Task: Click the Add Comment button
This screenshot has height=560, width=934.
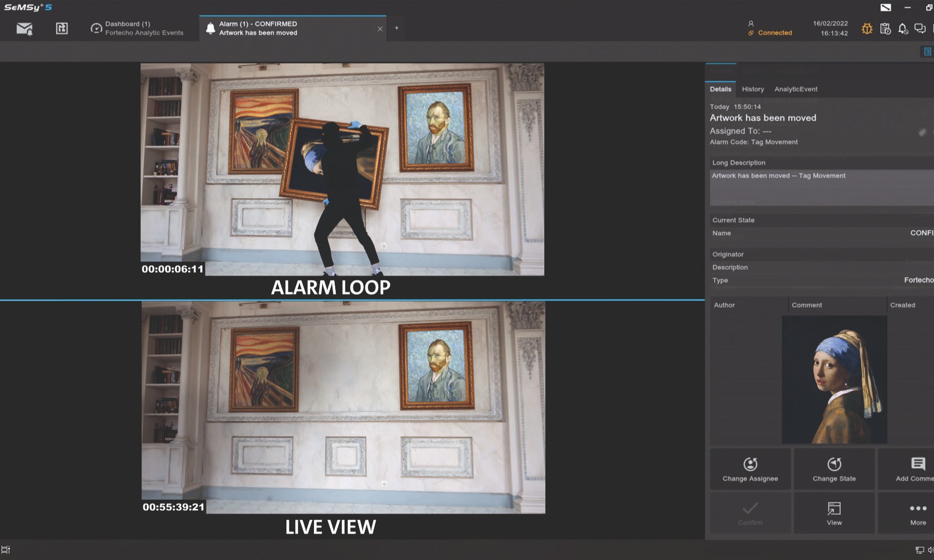Action: [906, 469]
